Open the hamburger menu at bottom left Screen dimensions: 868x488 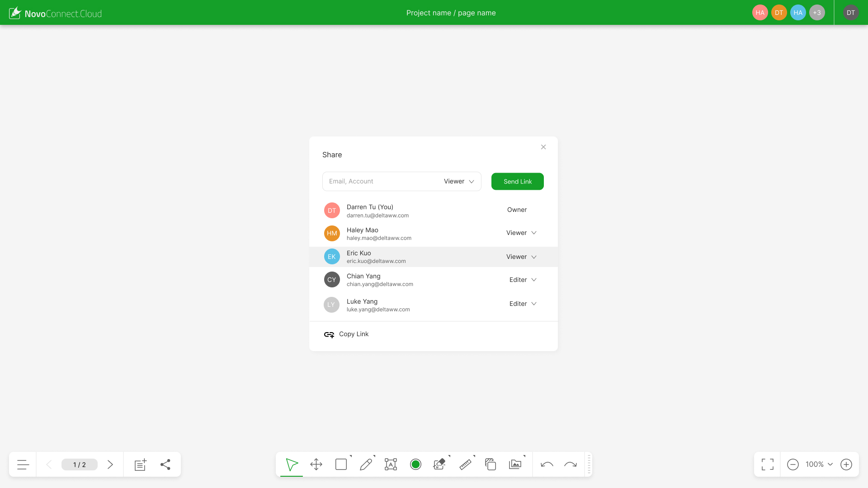tap(23, 464)
